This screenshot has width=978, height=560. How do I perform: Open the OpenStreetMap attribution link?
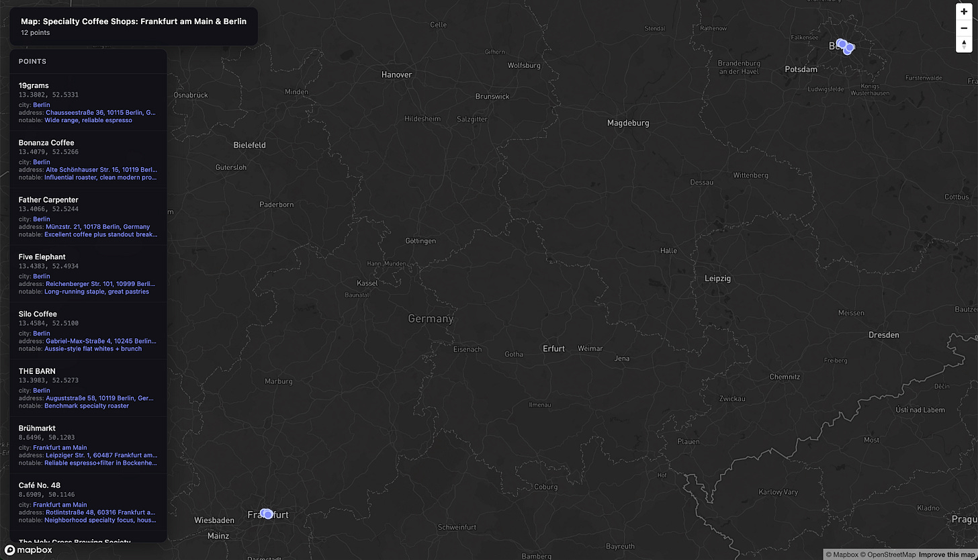click(x=888, y=555)
